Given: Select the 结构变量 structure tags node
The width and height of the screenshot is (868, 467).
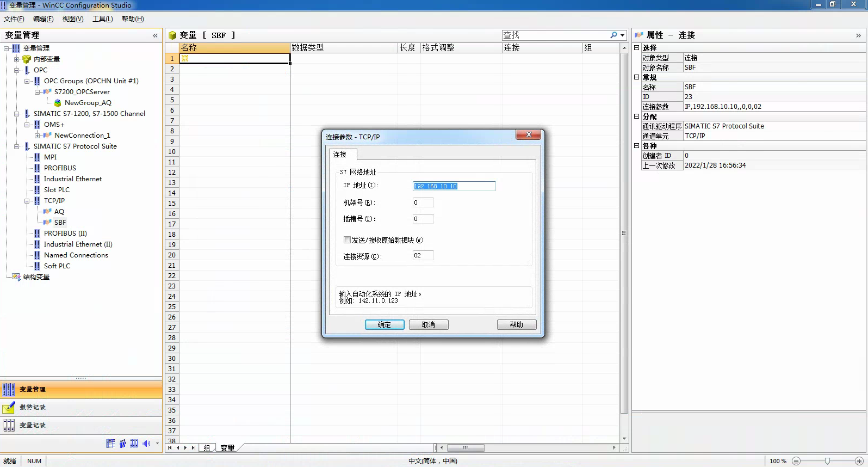Looking at the screenshot, I should coord(36,276).
